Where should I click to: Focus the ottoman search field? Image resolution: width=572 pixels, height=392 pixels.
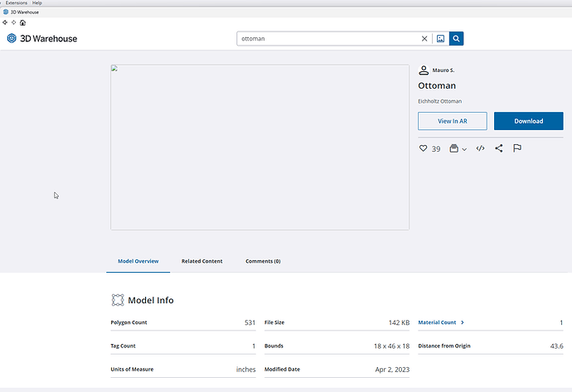tap(328, 39)
